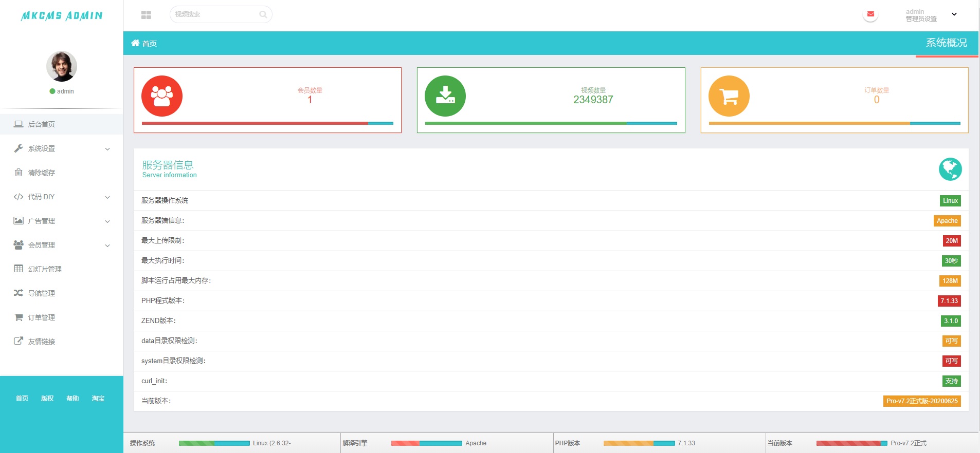Click the image icon beside 广告管理
Screen dimensions: 980x453
(19, 220)
